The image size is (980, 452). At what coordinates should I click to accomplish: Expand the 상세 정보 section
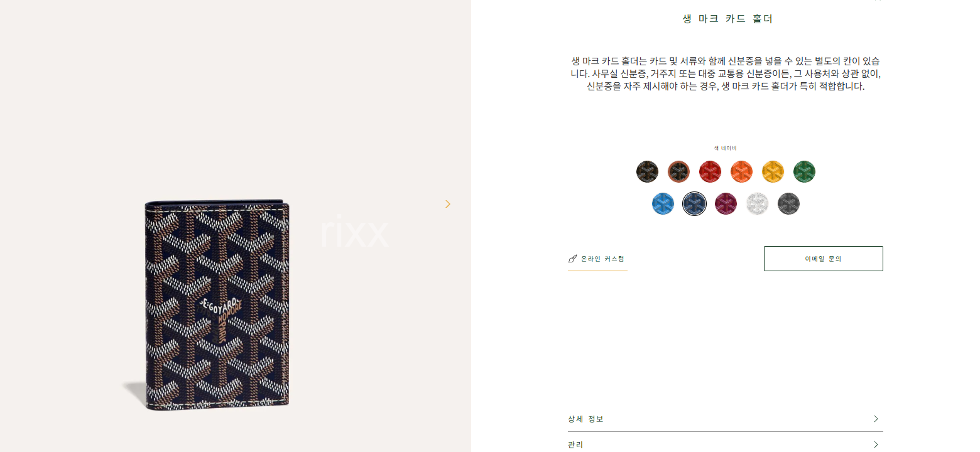(726, 419)
